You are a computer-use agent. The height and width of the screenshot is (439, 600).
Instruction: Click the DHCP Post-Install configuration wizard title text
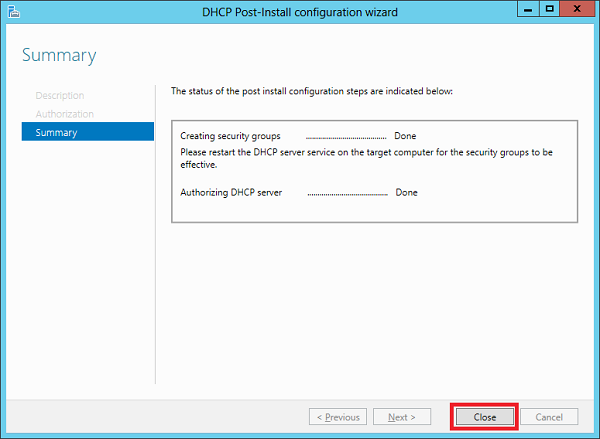point(300,11)
